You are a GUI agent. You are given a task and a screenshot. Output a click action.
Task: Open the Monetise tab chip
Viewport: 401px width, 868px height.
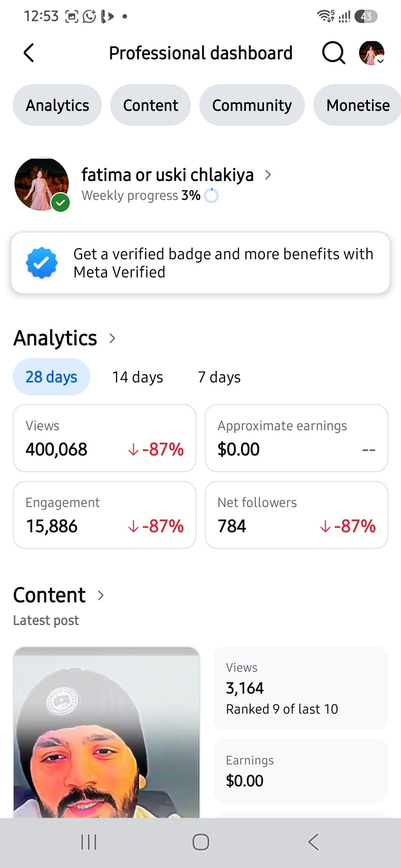pos(358,105)
